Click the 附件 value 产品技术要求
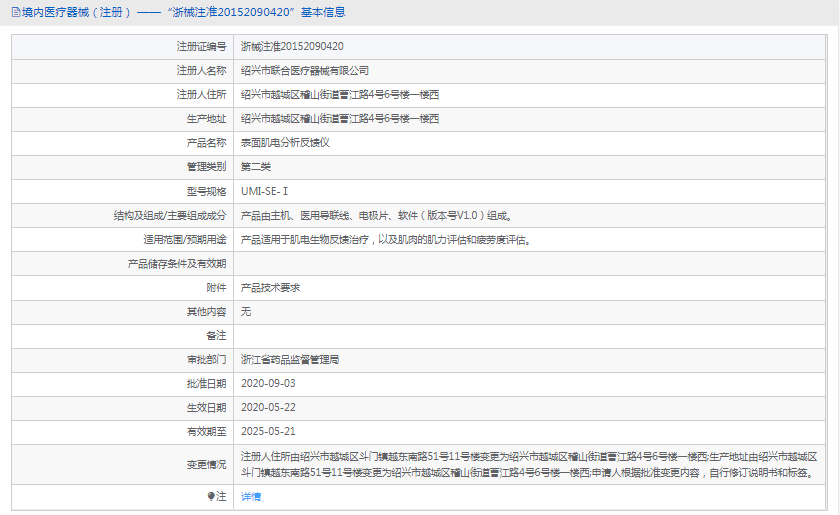Image resolution: width=840 pixels, height=515 pixels. coord(270,288)
